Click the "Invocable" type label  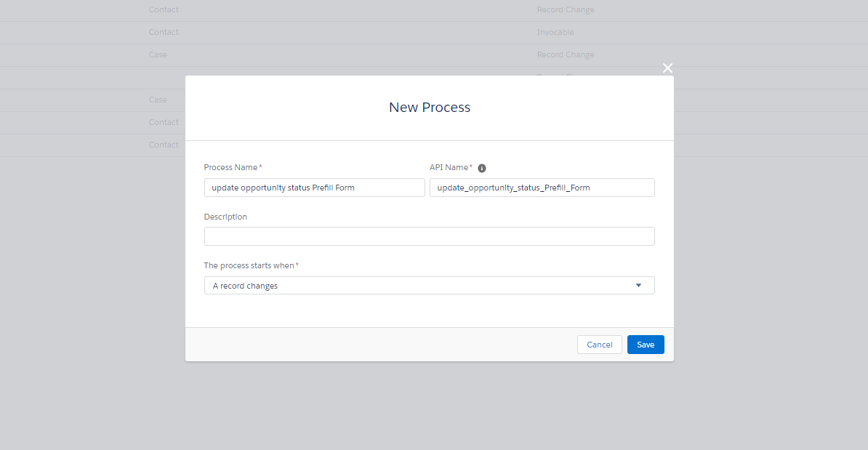555,32
